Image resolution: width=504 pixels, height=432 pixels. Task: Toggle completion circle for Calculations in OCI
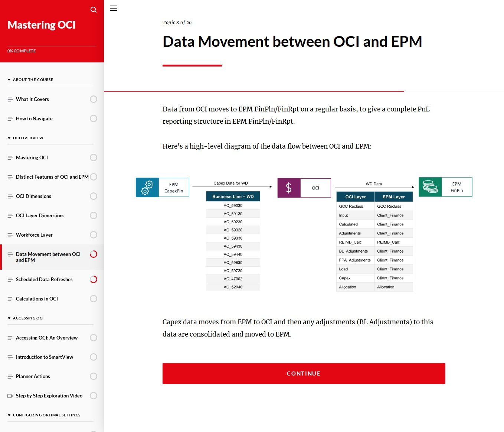point(94,299)
